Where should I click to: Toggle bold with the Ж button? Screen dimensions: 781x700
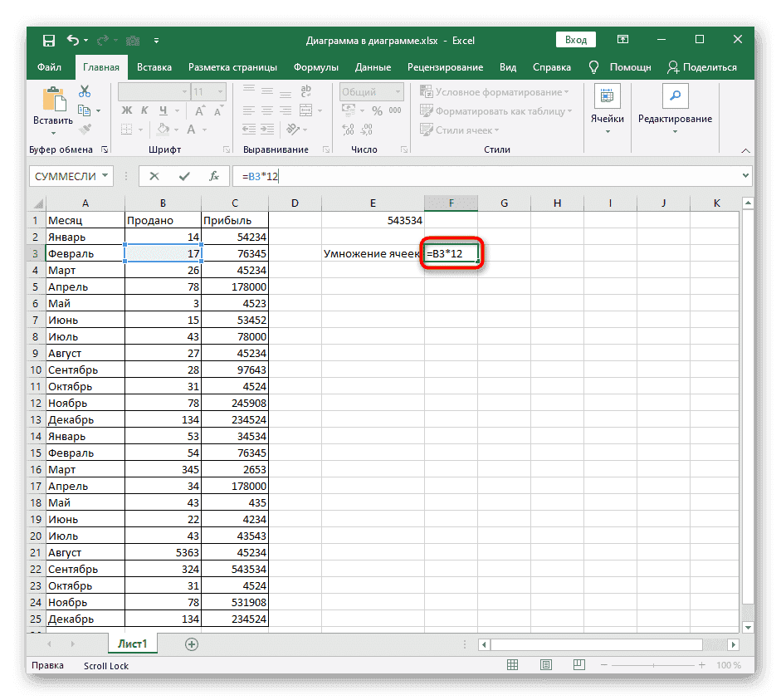click(125, 110)
